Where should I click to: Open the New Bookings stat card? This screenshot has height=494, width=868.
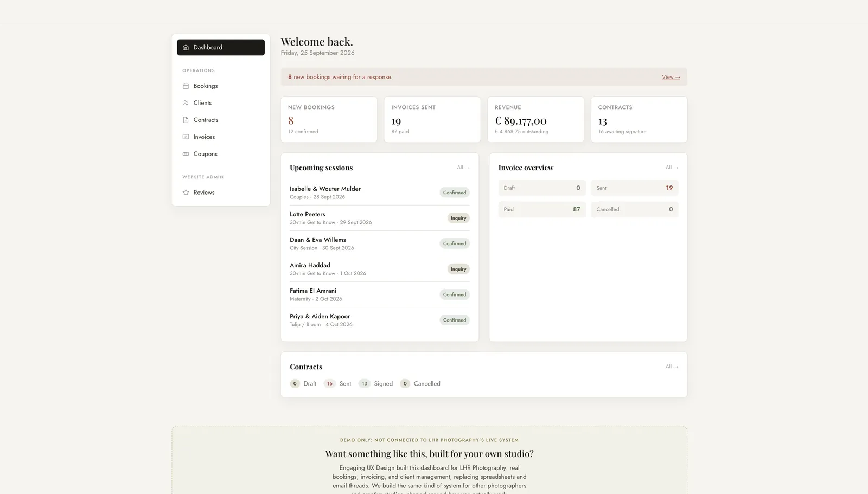point(329,119)
